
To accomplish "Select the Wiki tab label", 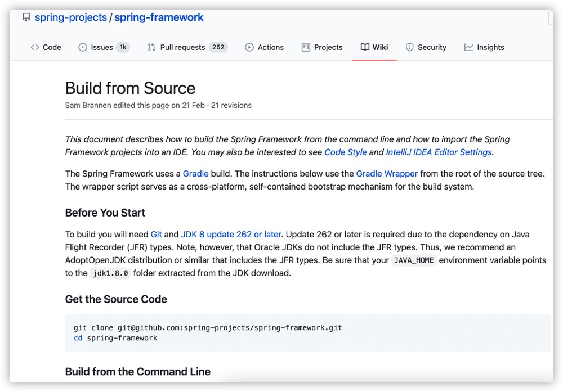I will (x=380, y=47).
